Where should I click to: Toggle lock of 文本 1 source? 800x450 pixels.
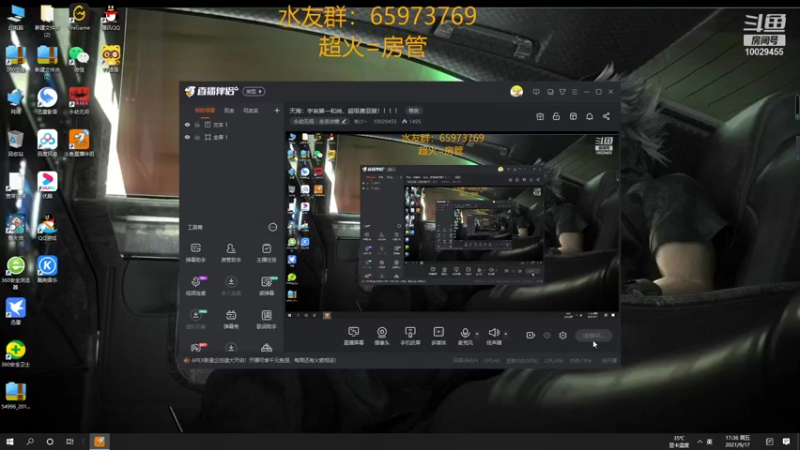click(x=197, y=124)
